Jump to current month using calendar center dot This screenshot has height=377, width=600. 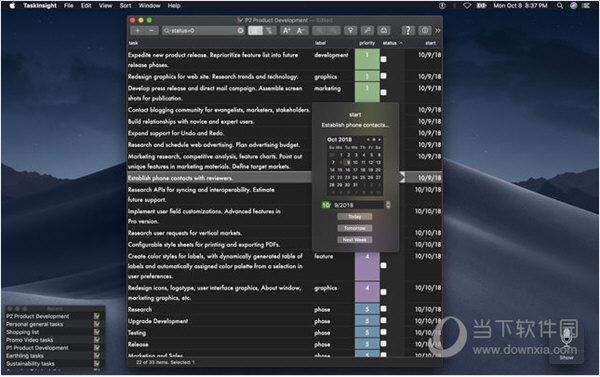(x=374, y=140)
